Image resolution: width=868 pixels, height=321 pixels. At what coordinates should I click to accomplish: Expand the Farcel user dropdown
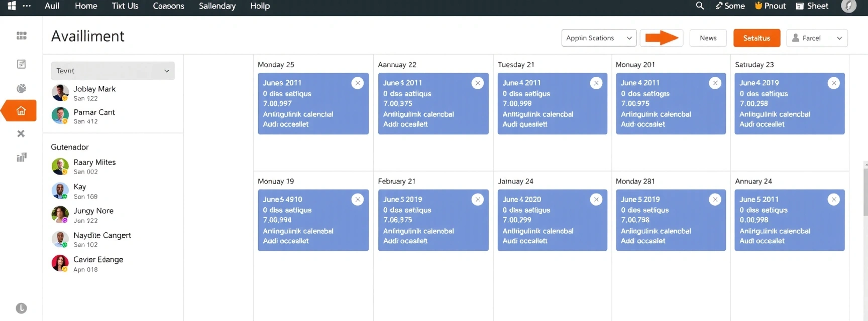[x=817, y=38]
